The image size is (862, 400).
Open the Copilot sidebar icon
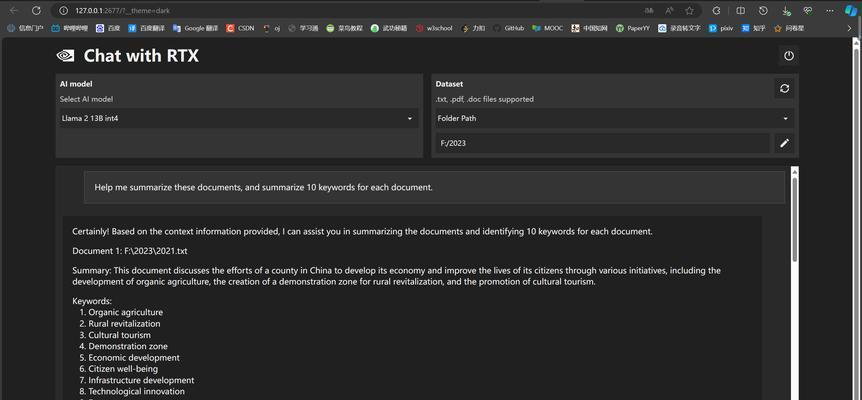click(x=851, y=10)
